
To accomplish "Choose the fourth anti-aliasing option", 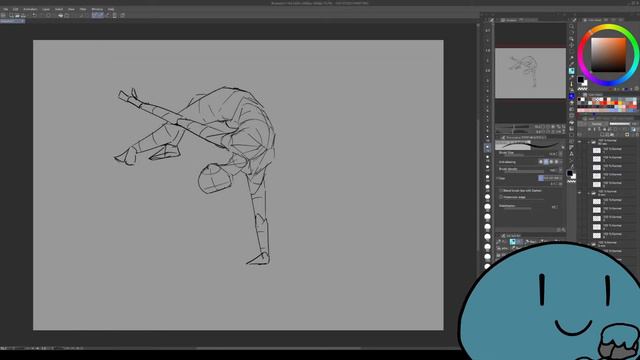I will (x=556, y=162).
